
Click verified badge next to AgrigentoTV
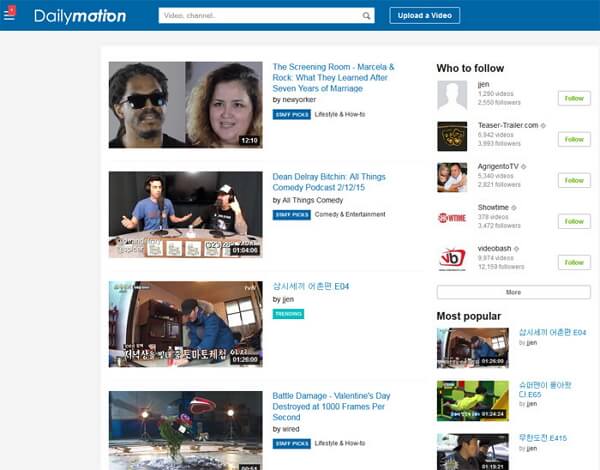(523, 166)
